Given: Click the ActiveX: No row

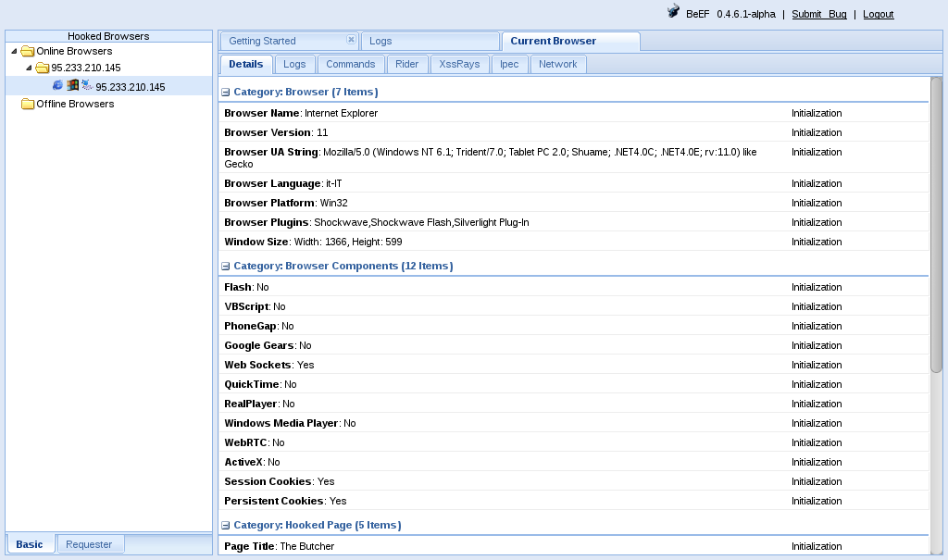Looking at the screenshot, I should coord(574,462).
